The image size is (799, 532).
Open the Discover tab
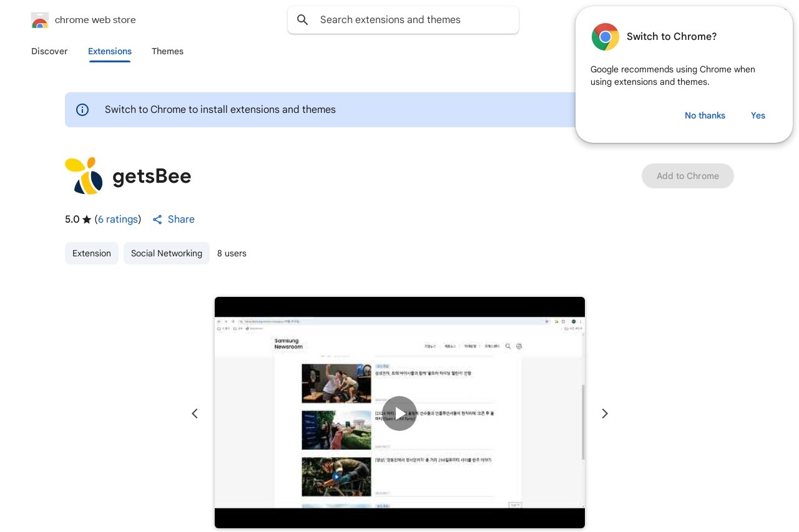(49, 51)
